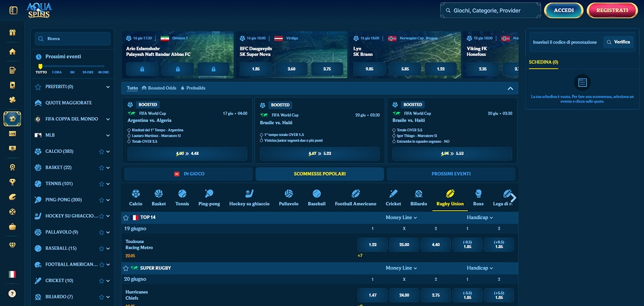Set time filter slider to 48 ORE

pos(104,72)
